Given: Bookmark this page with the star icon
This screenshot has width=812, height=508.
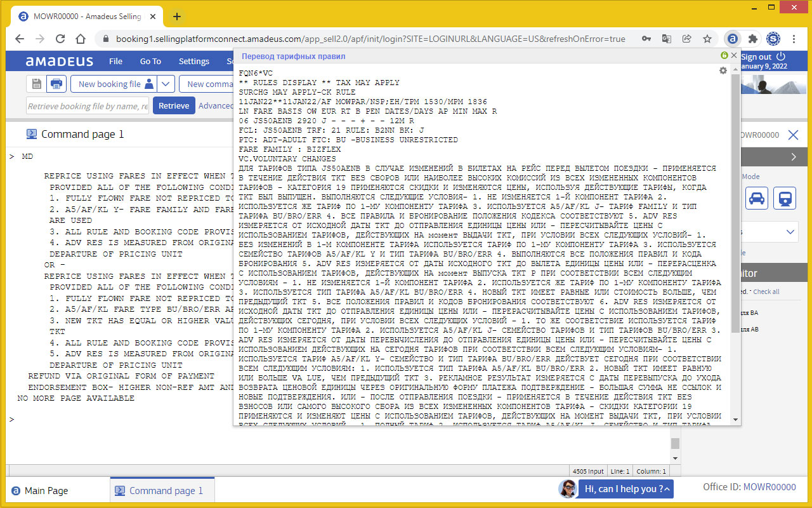Looking at the screenshot, I should tap(707, 39).
